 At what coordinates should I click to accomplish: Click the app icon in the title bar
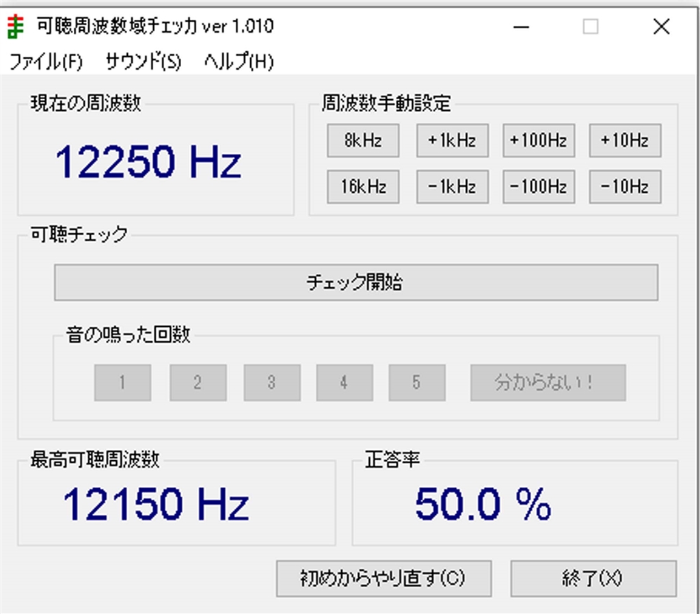point(16,26)
